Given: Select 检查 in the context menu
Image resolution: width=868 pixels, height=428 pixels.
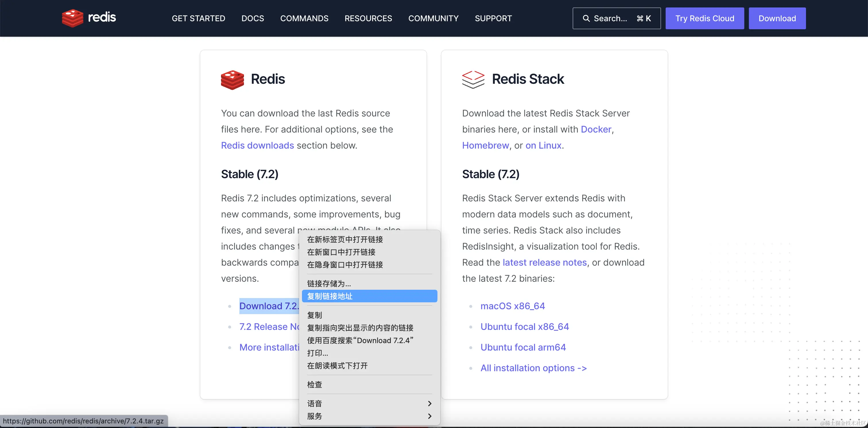Looking at the screenshot, I should click(x=369, y=385).
